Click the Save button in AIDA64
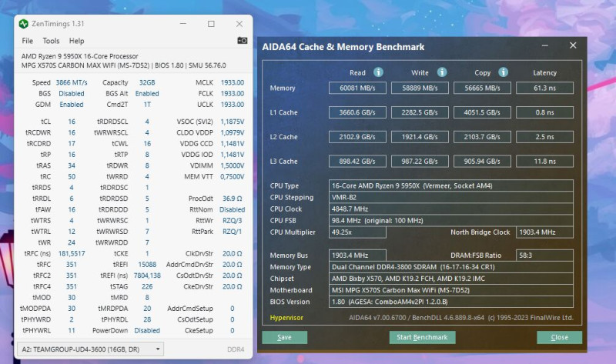Screen dimensions: 616x364 tap(284, 337)
